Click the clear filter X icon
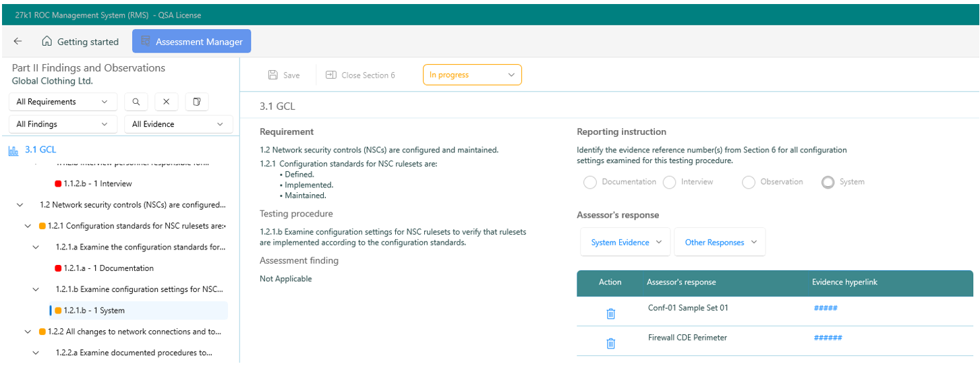980x391 pixels. 166,102
